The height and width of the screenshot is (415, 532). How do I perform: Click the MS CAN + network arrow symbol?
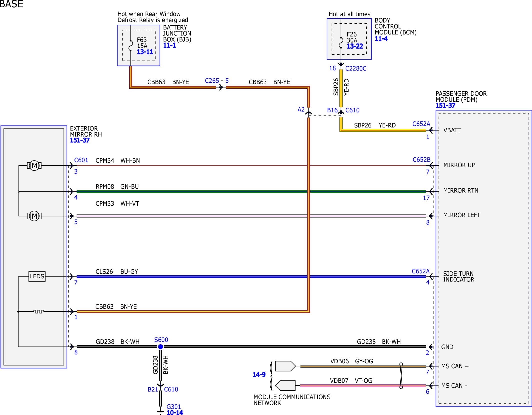point(285,366)
